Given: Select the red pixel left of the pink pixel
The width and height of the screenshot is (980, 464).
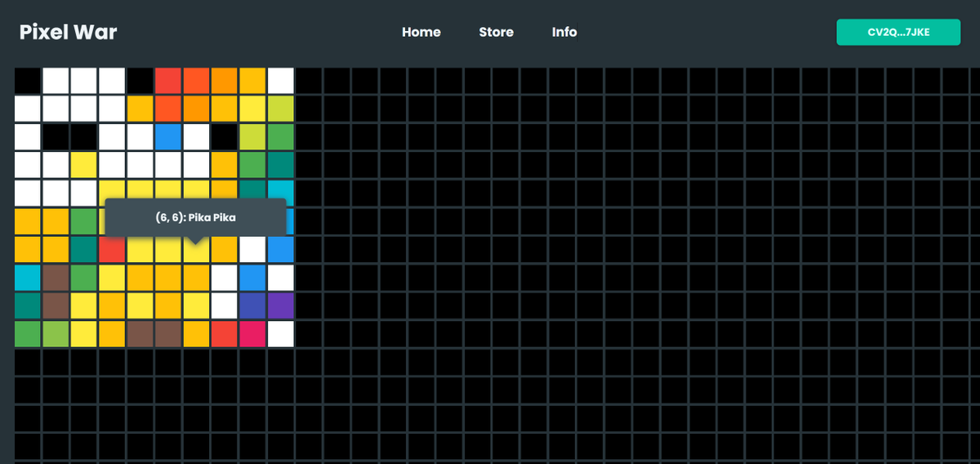Looking at the screenshot, I should 225,333.
